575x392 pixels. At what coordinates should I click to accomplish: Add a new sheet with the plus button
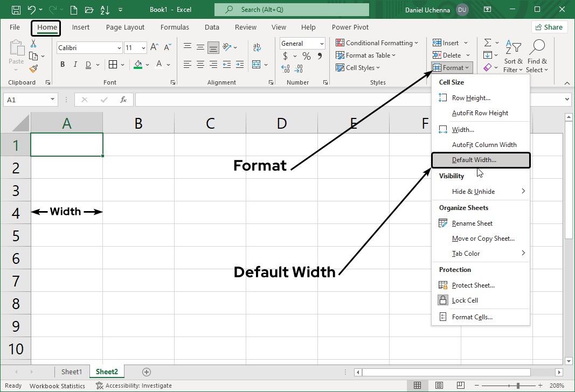[146, 372]
